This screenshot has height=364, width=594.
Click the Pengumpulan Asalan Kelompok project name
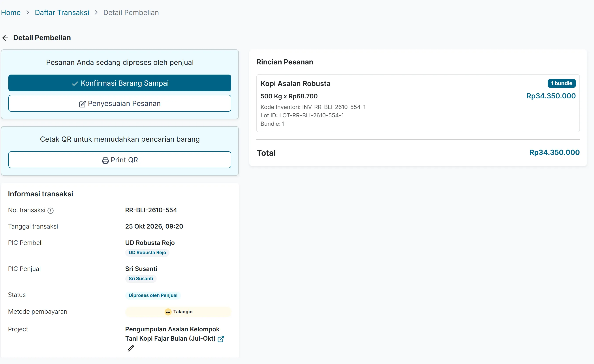[x=172, y=334]
